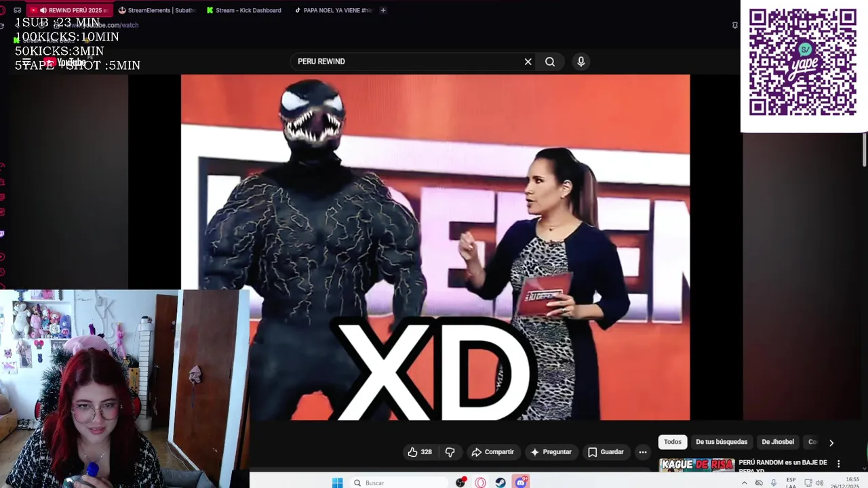The image size is (868, 488).
Task: Select the De Jhosbel chip
Action: coord(778,442)
